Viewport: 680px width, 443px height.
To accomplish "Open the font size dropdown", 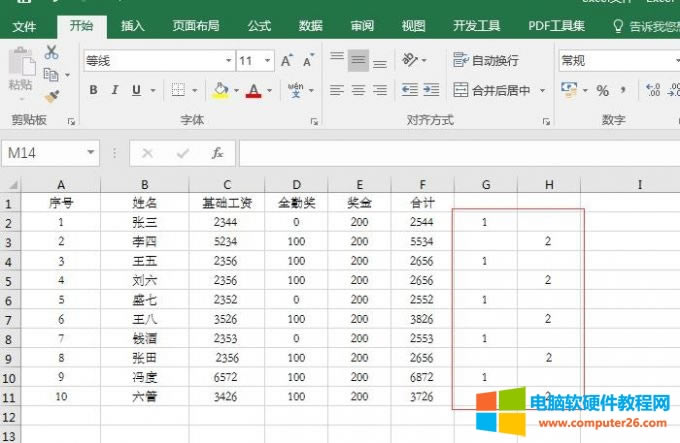I will click(268, 61).
